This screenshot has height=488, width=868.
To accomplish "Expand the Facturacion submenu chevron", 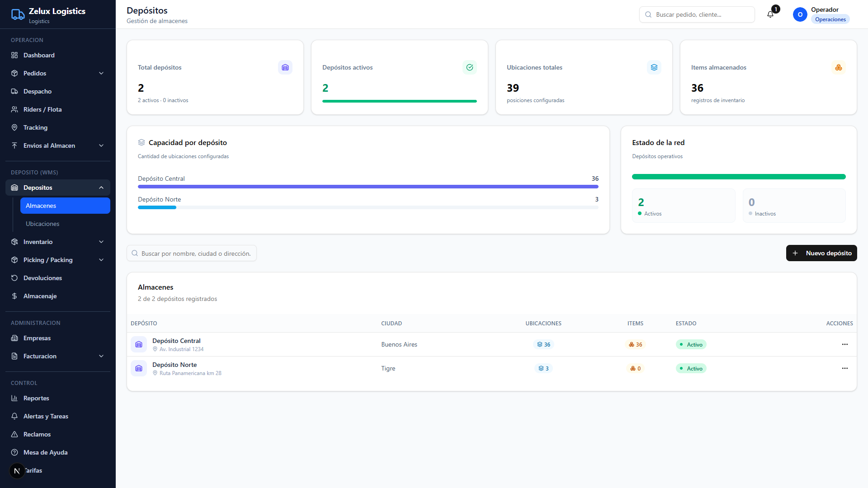I will tap(101, 356).
